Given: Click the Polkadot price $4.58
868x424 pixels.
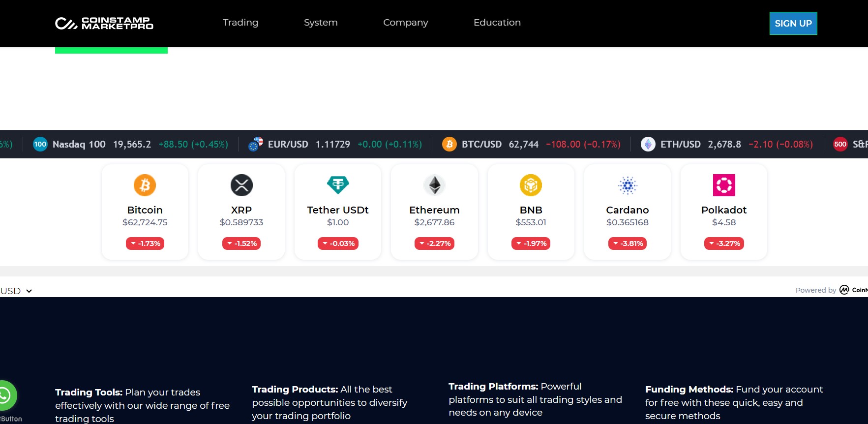Looking at the screenshot, I should (x=724, y=222).
